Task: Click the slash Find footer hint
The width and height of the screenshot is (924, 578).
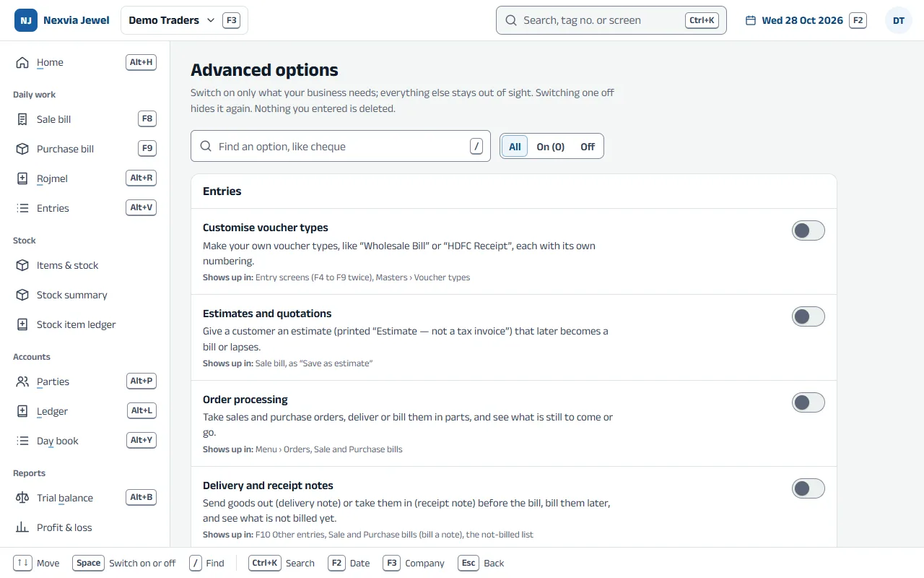Action: (206, 563)
